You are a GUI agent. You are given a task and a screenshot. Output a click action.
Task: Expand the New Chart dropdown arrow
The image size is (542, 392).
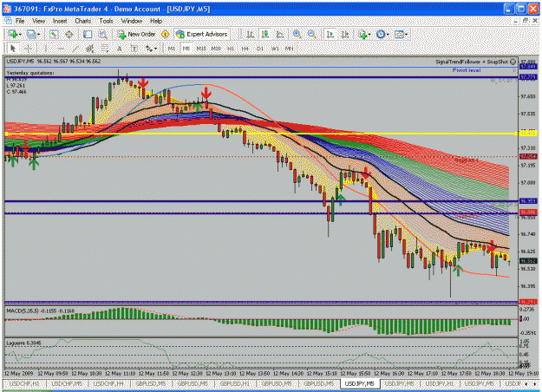coord(20,35)
